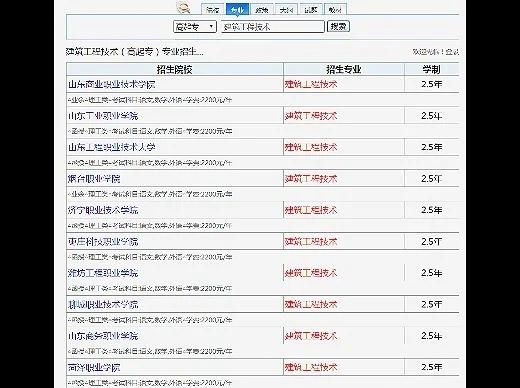Open 菏泽职业学院 school link
The image size is (520, 388).
tap(94, 368)
